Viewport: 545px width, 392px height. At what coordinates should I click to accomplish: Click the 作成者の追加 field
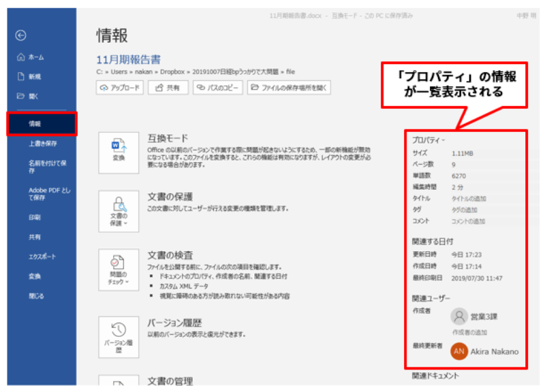pos(470,332)
